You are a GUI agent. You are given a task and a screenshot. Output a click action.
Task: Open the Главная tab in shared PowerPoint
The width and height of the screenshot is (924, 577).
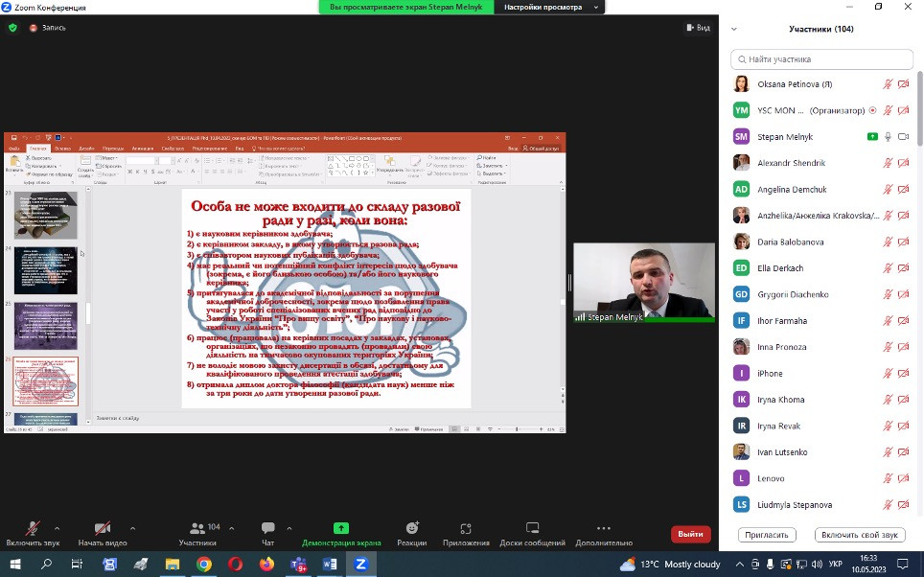coord(38,149)
